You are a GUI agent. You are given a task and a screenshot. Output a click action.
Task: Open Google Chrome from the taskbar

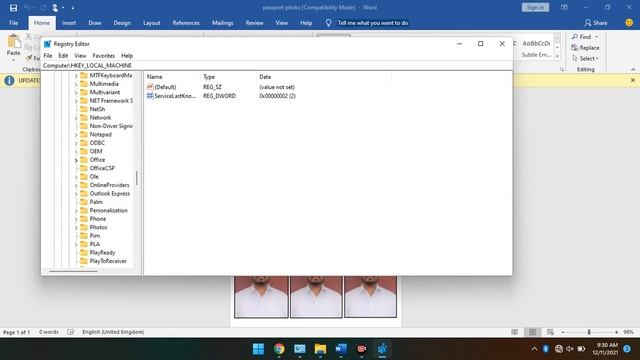[279, 349]
